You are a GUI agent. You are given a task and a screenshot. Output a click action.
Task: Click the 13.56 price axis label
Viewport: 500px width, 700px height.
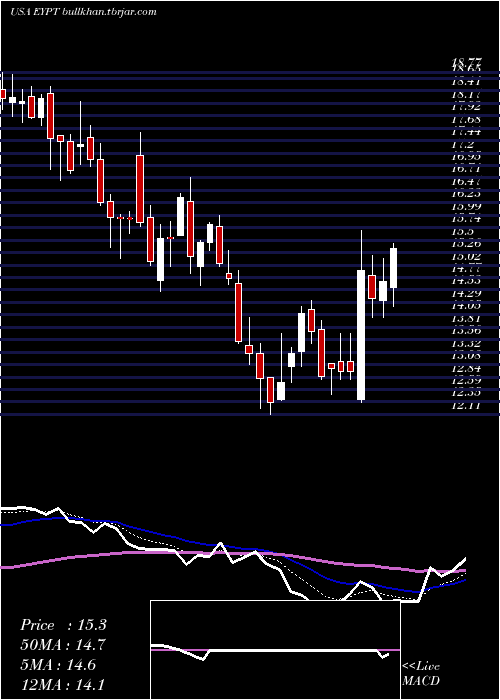point(466,331)
